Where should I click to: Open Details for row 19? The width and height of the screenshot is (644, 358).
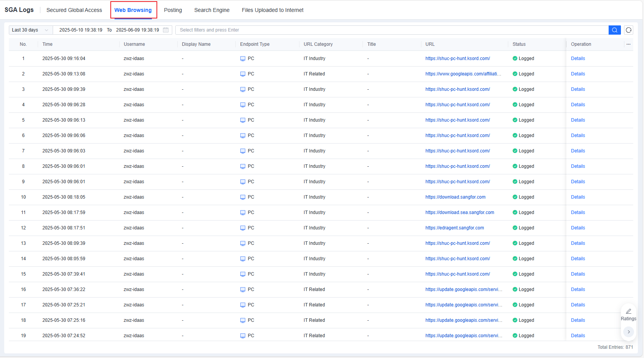click(578, 336)
